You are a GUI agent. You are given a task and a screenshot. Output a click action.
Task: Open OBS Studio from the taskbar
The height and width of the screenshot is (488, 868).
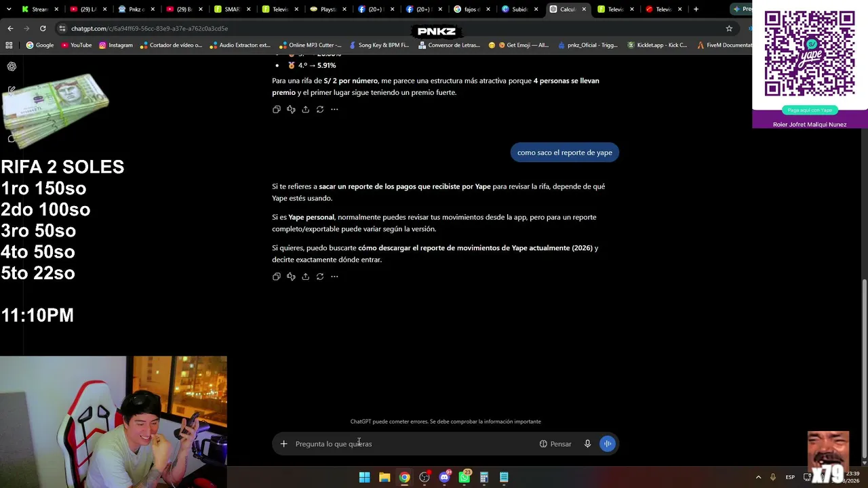coord(425,477)
